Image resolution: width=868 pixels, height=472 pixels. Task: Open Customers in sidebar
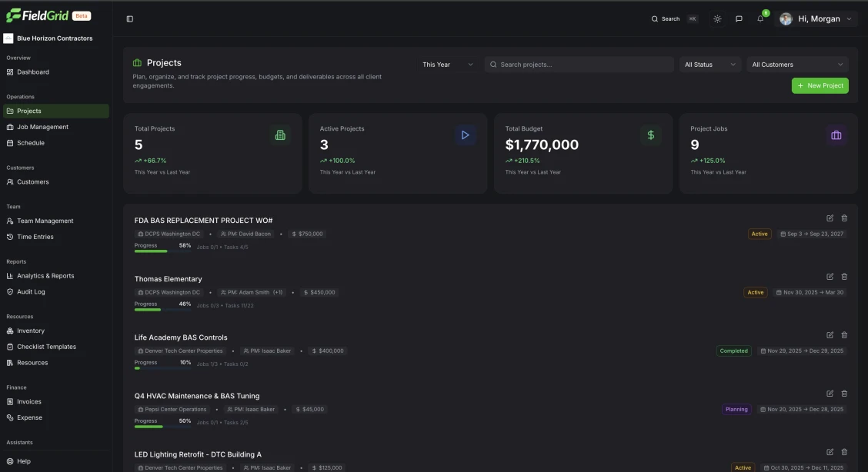tap(55, 182)
